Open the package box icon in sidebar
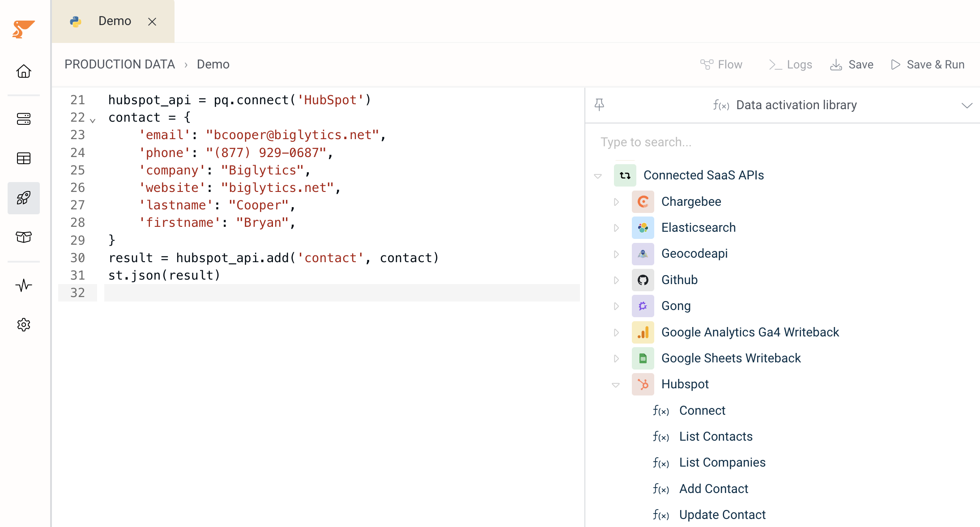This screenshot has height=527, width=980. (x=24, y=237)
